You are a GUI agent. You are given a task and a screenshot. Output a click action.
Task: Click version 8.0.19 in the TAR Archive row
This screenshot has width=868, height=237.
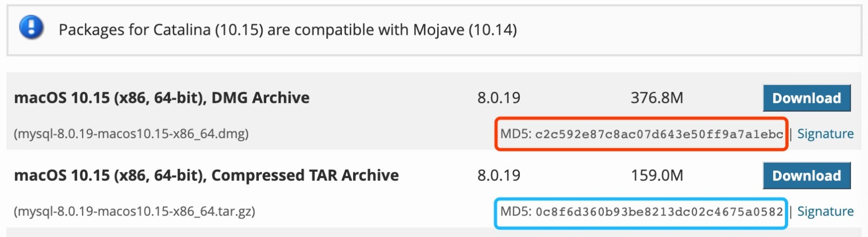pos(499,175)
